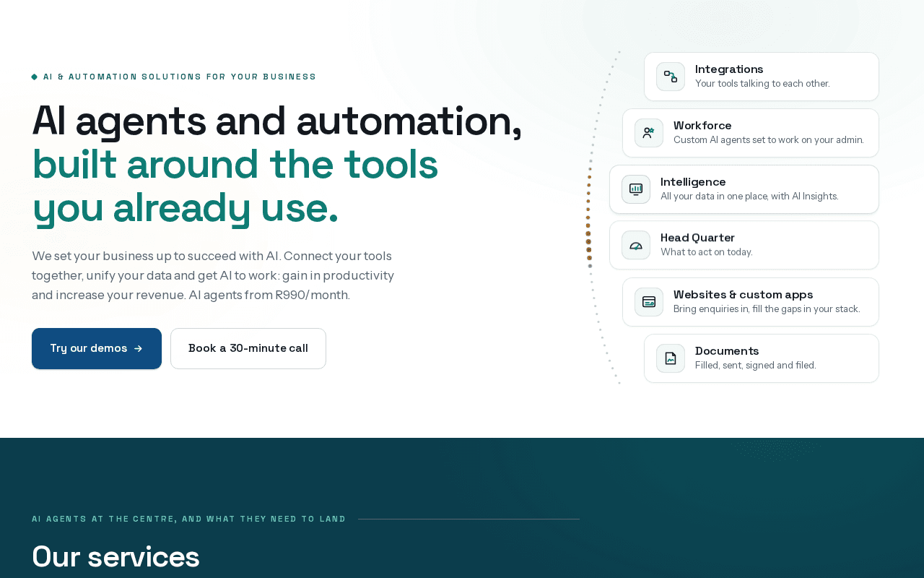Open the Documents card title
Screen dimensions: 924x578
tap(727, 351)
